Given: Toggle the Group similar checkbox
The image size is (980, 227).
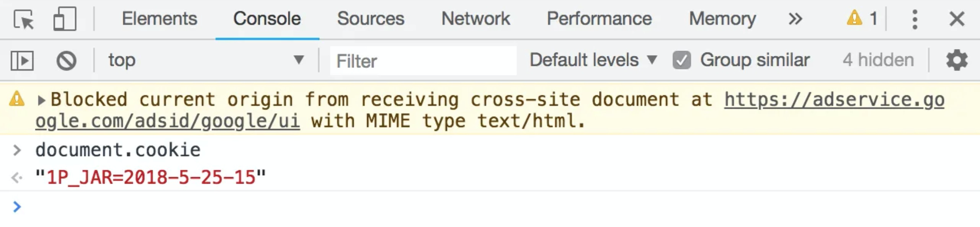Looking at the screenshot, I should pos(681,60).
